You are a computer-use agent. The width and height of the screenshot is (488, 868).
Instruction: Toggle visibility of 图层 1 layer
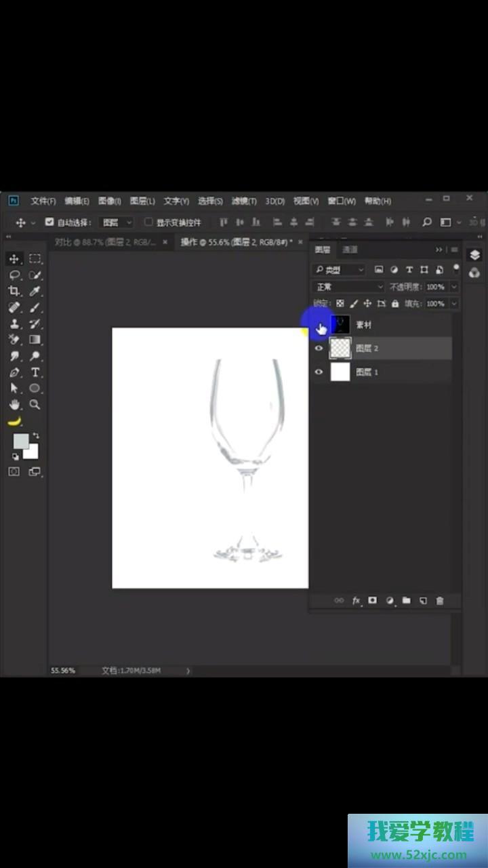[319, 372]
